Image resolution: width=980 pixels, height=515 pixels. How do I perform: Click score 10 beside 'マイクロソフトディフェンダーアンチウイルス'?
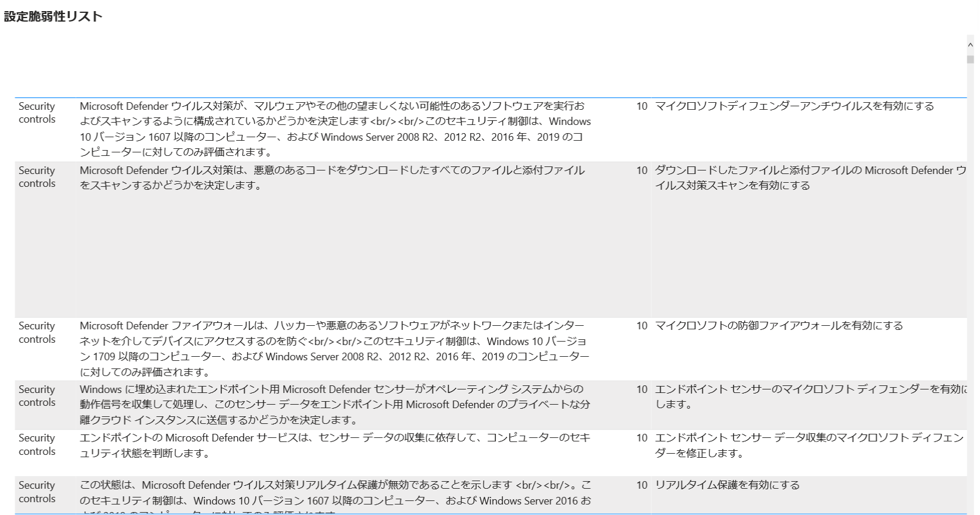coord(642,106)
